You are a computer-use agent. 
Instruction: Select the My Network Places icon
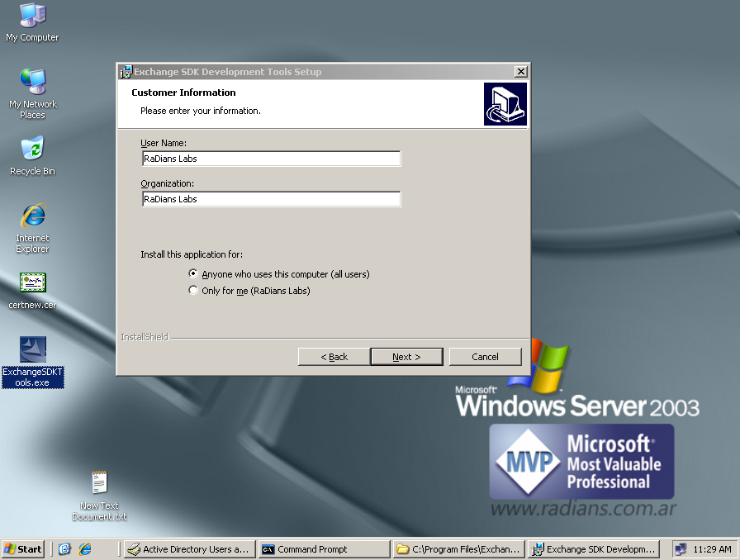(x=32, y=83)
